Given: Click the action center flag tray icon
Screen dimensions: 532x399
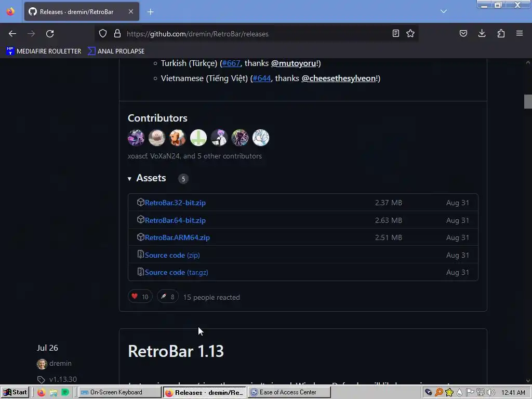Looking at the screenshot, I should pyautogui.click(x=470, y=393).
